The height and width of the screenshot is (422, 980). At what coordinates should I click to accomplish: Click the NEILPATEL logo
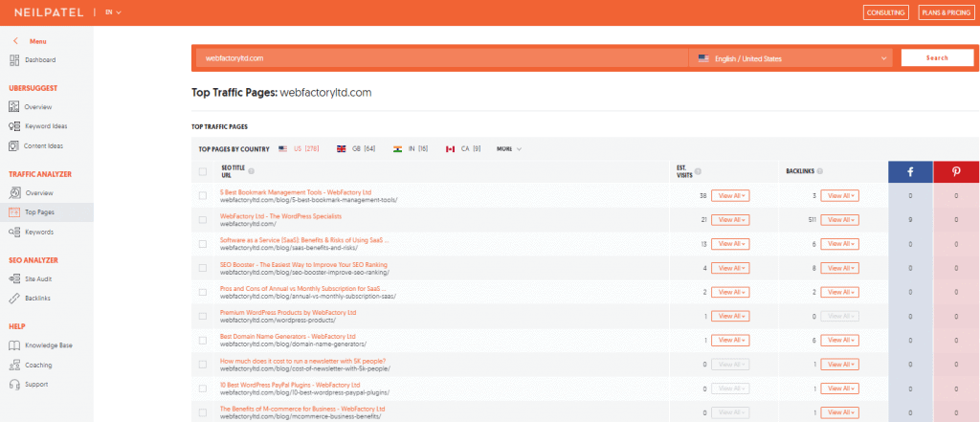(x=49, y=12)
